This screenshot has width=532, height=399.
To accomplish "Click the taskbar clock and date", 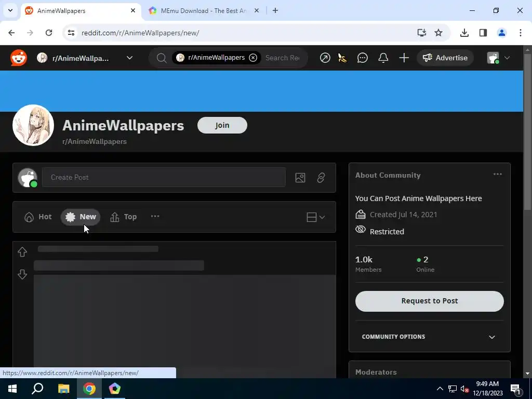I will (487, 389).
